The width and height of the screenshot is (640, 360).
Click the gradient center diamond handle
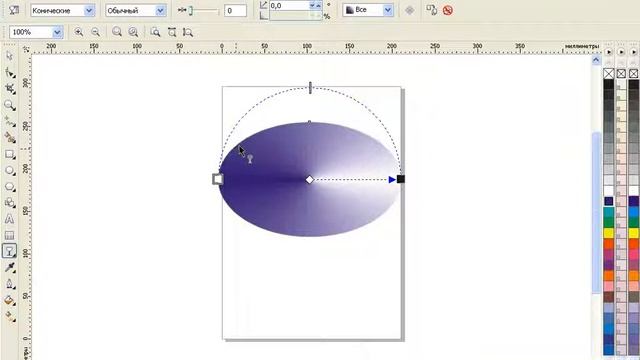click(x=309, y=180)
